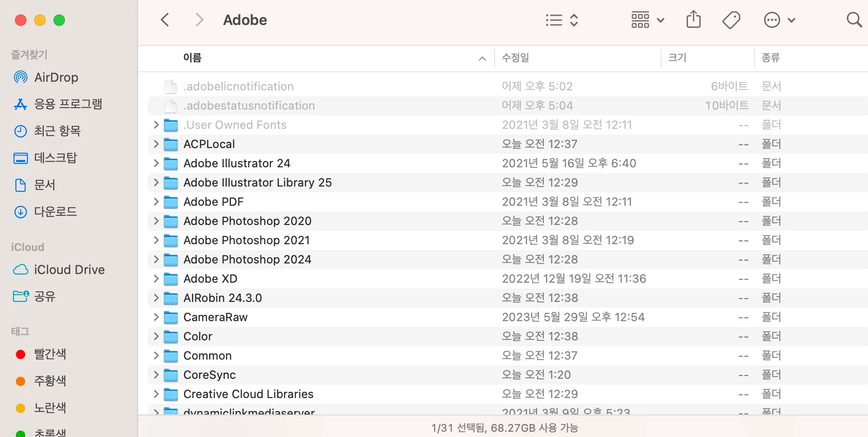Click the Search magnifier icon
The image size is (868, 437).
pyautogui.click(x=854, y=20)
